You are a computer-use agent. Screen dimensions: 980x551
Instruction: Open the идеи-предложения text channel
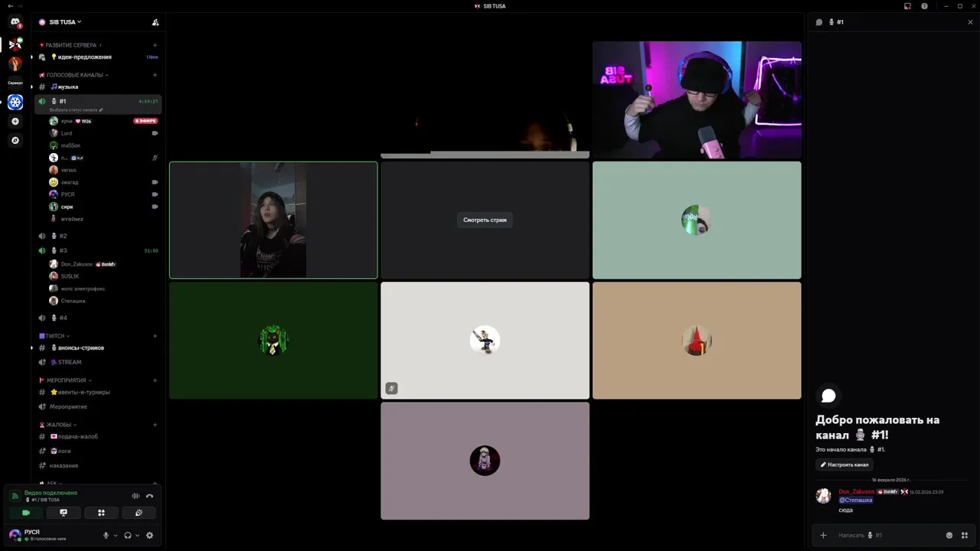(x=98, y=57)
